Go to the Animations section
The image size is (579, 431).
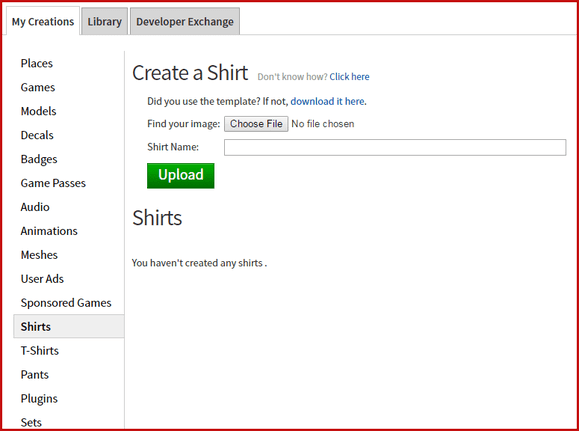click(49, 231)
